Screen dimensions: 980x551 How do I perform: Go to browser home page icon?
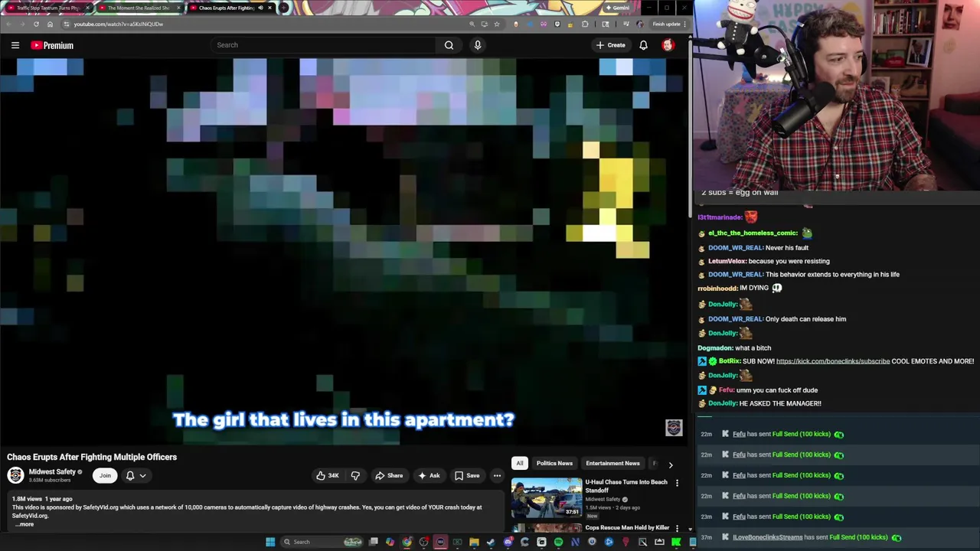coord(50,24)
